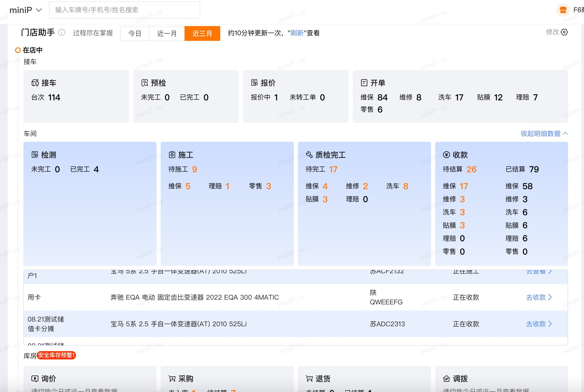Click the 收款 yen icon
Screen dimensions: 584x392
(x=446, y=155)
